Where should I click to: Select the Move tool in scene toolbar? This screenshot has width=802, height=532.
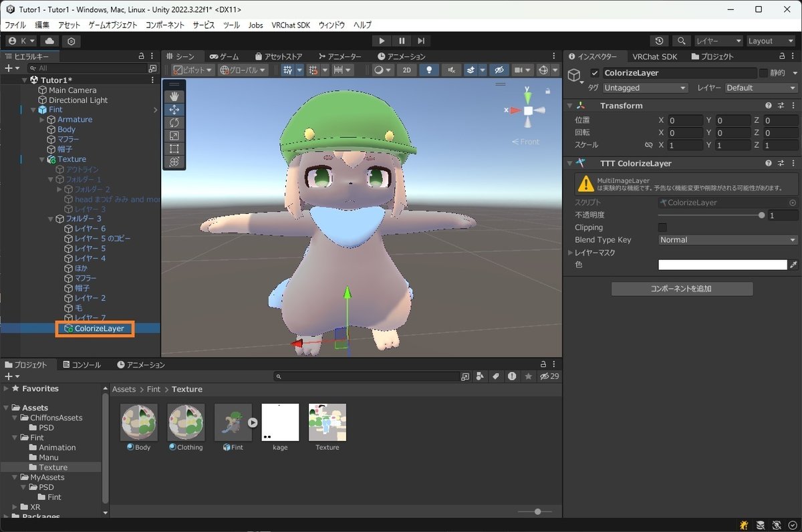point(174,110)
